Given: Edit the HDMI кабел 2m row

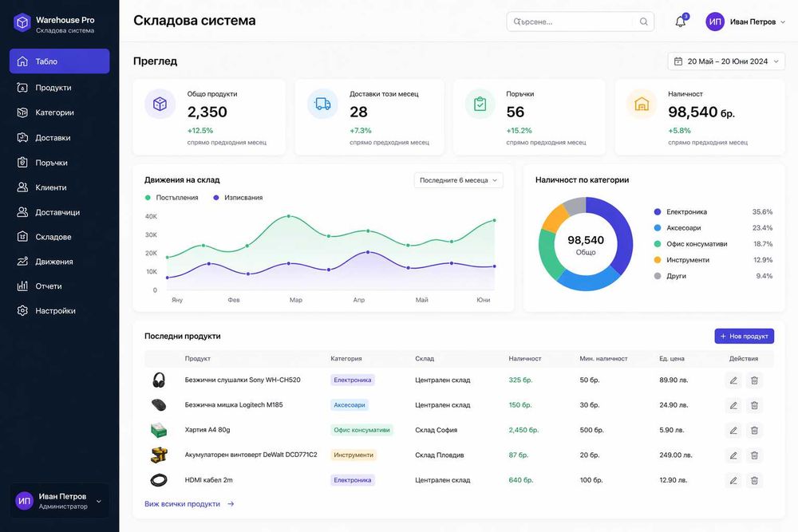Looking at the screenshot, I should tap(733, 480).
